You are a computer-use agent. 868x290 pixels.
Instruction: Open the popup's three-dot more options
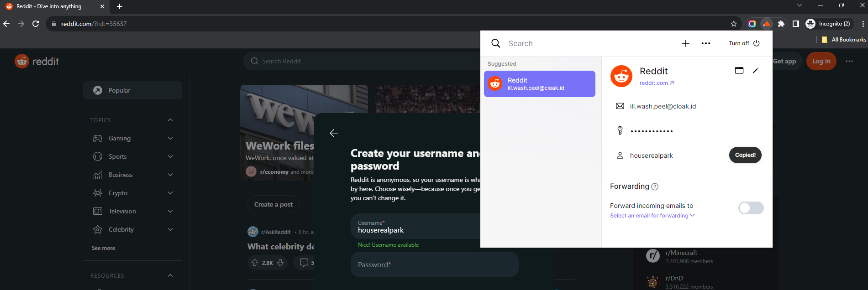tap(706, 43)
